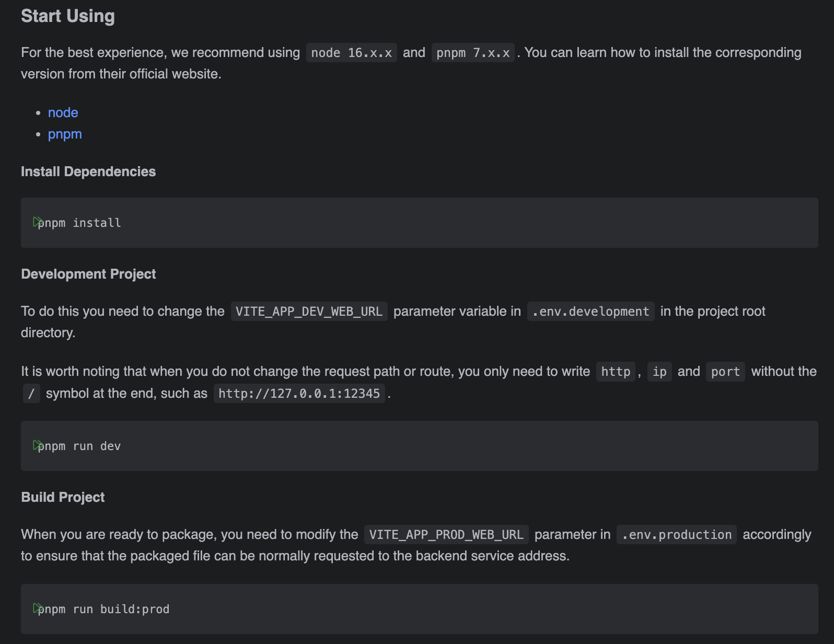The image size is (834, 644).
Task: Run the pnpm install command icon
Action: tap(38, 222)
